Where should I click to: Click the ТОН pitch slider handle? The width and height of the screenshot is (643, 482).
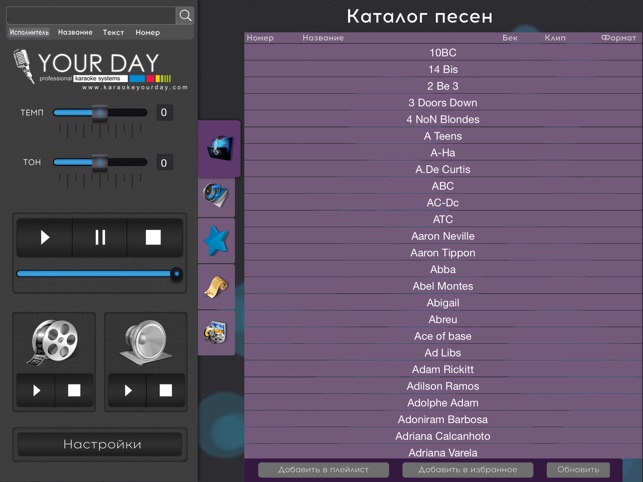point(100,162)
